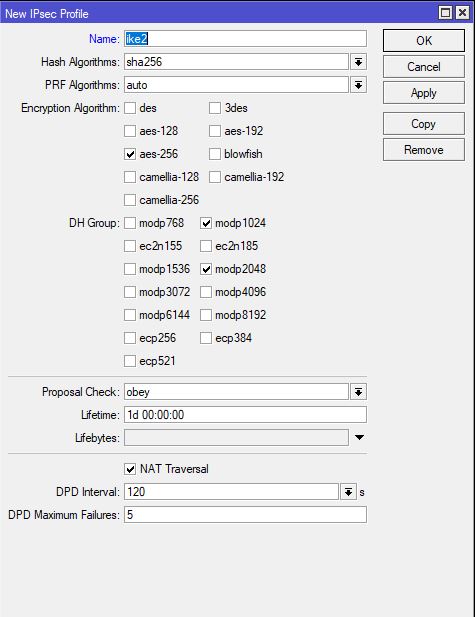475x617 pixels.
Task: Select the modp4096 DH group
Action: [x=206, y=292]
